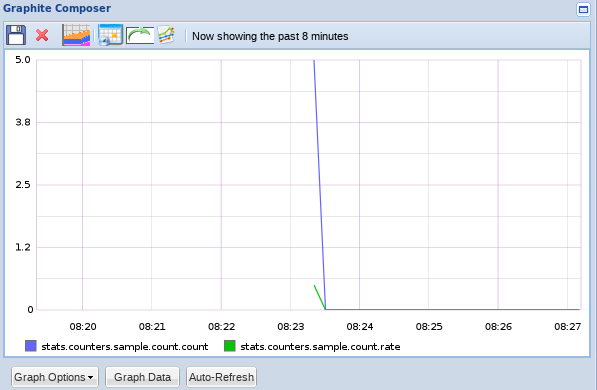Open calendar date range picker
The height and width of the screenshot is (390, 597).
point(110,35)
